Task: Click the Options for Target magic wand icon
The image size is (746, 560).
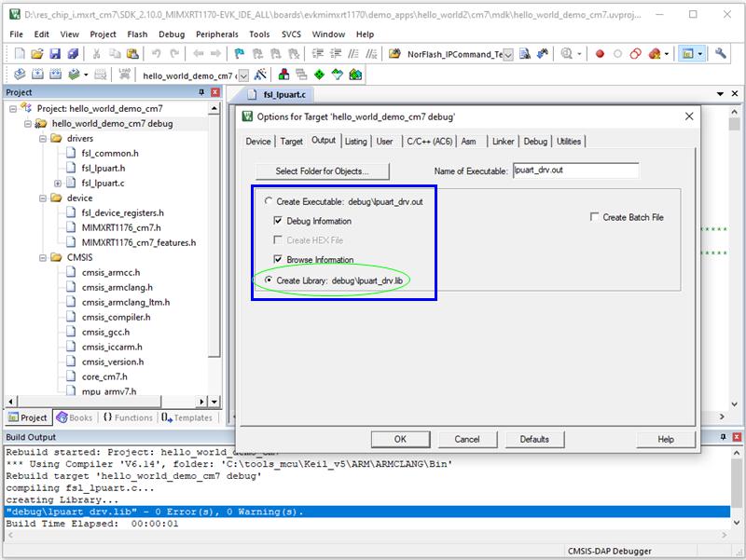Action: 260,75
